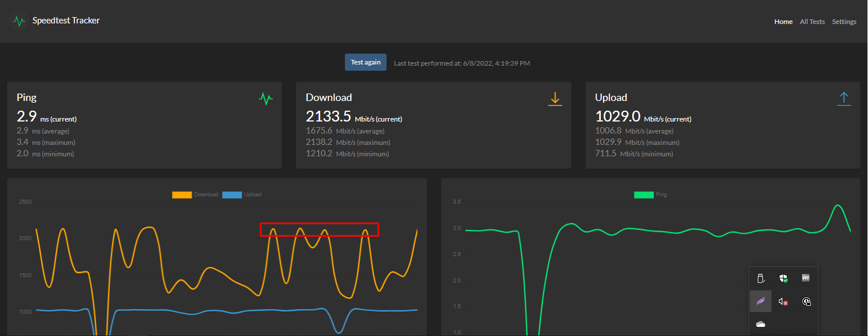Click the Home navigation link
This screenshot has height=336, width=868.
[x=783, y=21]
